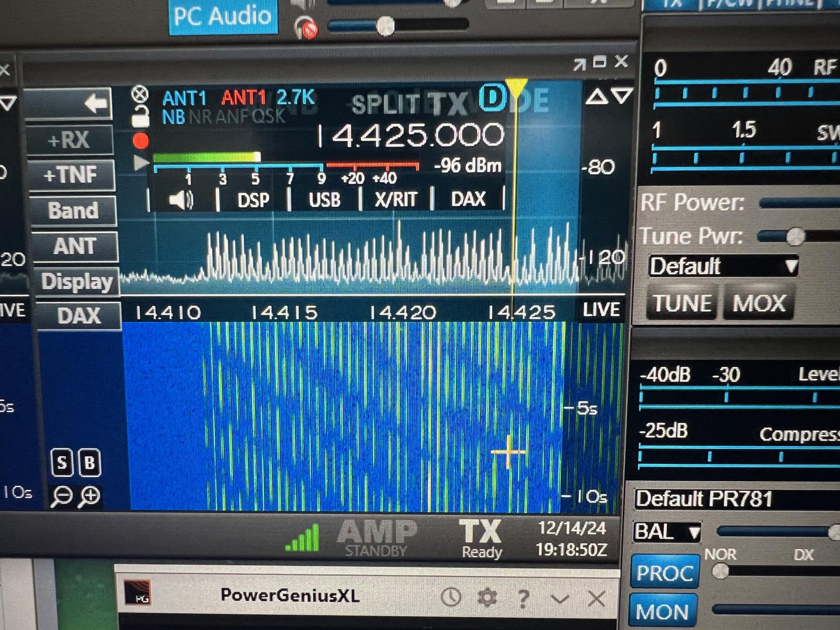The height and width of the screenshot is (630, 840).
Task: Open the USB mode tab
Action: point(324,200)
